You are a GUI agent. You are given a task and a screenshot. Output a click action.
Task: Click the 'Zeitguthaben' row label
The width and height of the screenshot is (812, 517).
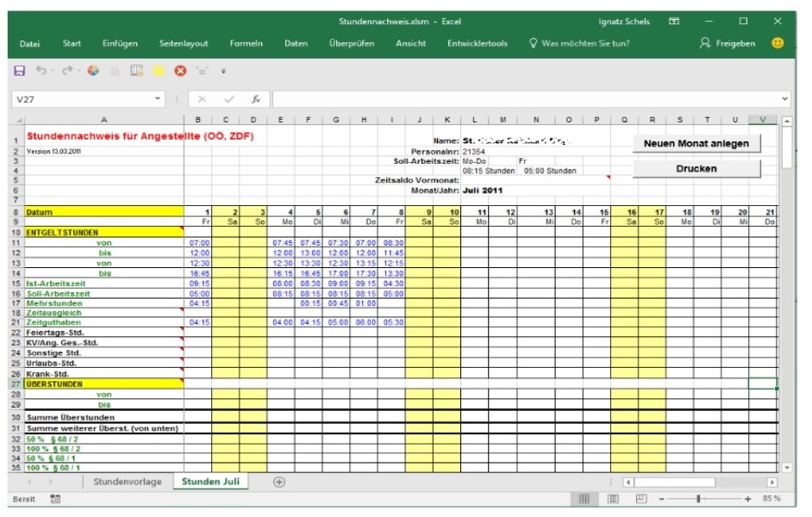53,322
